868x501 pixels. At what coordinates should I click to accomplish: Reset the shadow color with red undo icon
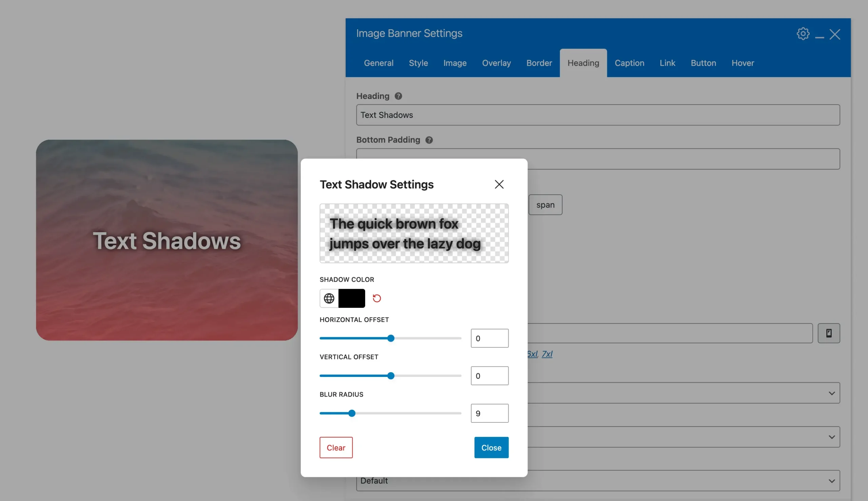tap(376, 298)
